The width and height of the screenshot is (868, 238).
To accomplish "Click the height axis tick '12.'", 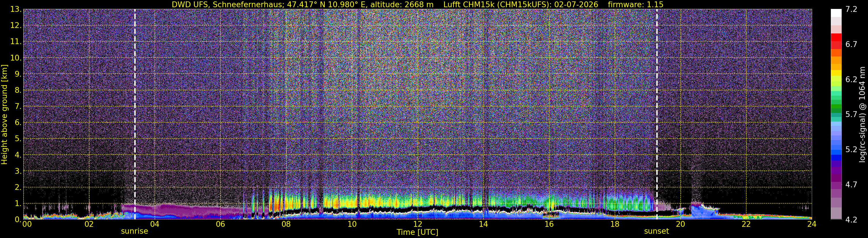I will (16, 26).
